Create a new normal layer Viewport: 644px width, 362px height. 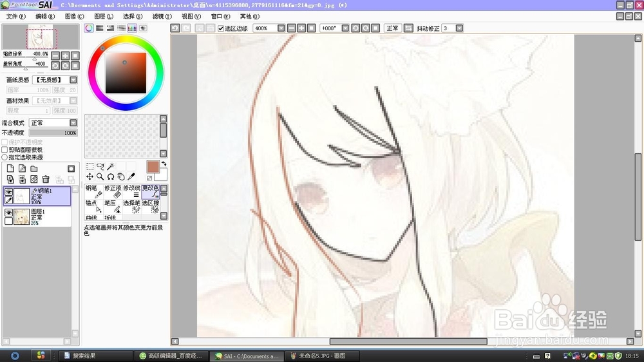point(10,169)
